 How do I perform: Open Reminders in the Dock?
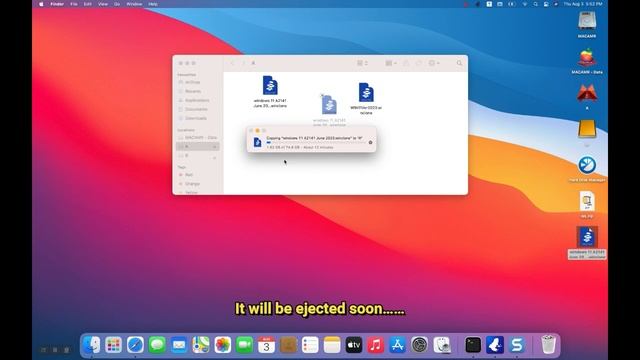coord(310,345)
